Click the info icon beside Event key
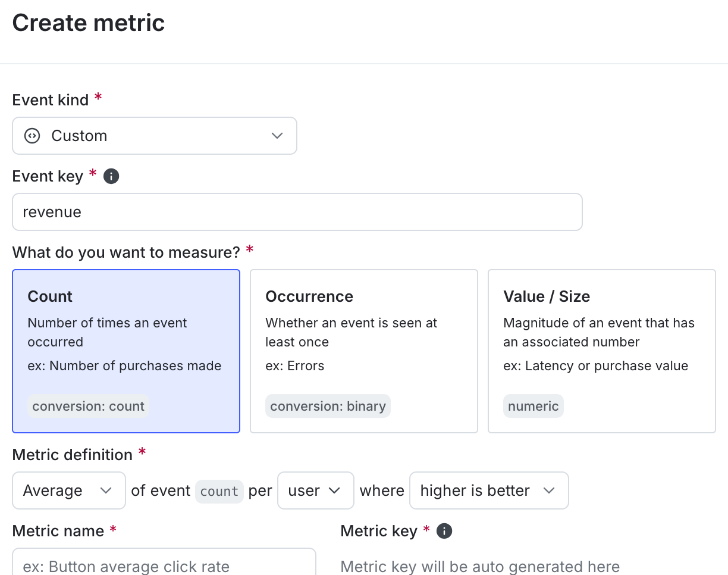Viewport: 728px width, 575px height. point(111,176)
